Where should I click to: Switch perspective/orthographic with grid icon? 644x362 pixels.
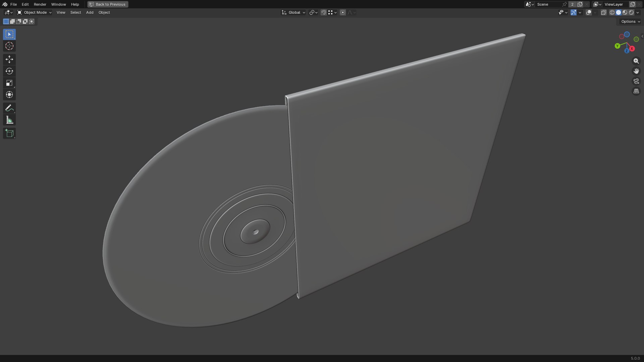tap(636, 91)
